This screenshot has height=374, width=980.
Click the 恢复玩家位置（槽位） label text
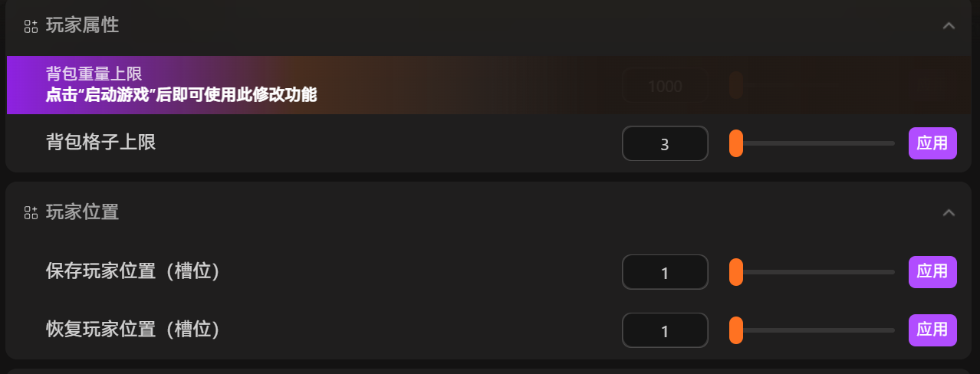[x=133, y=330]
